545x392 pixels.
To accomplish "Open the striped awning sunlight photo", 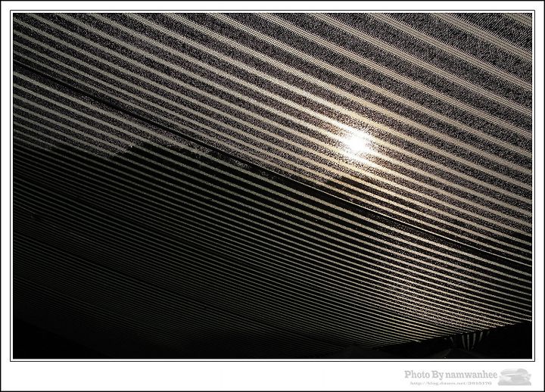I will coord(272,186).
